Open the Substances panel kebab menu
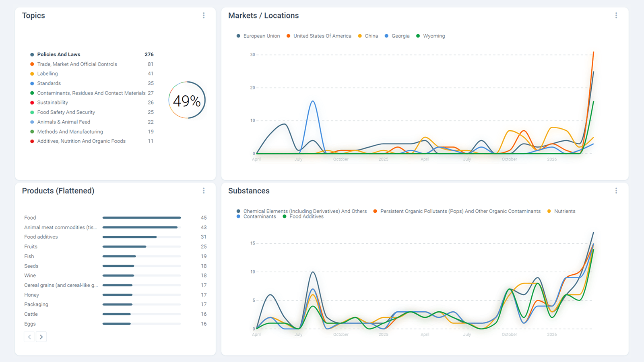The width and height of the screenshot is (644, 362). tap(616, 191)
